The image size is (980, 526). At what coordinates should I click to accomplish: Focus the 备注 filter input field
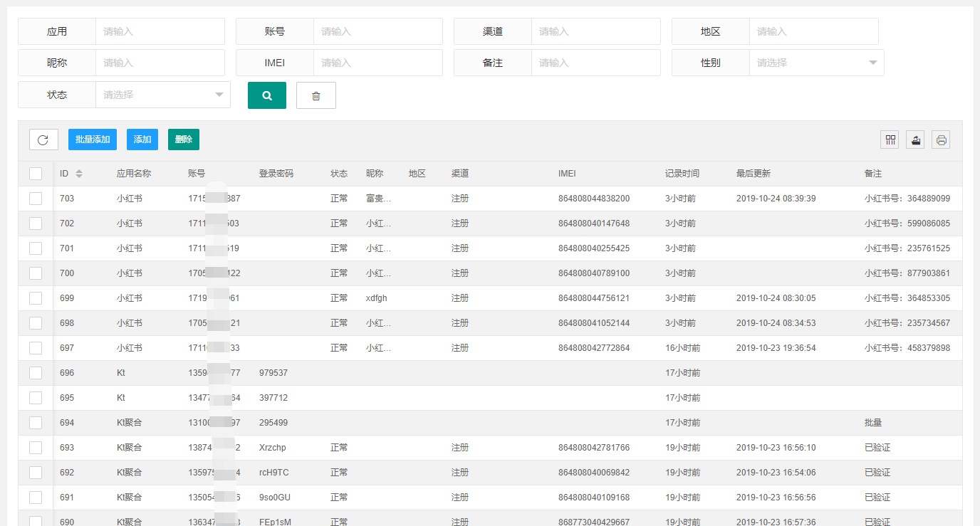pos(596,63)
